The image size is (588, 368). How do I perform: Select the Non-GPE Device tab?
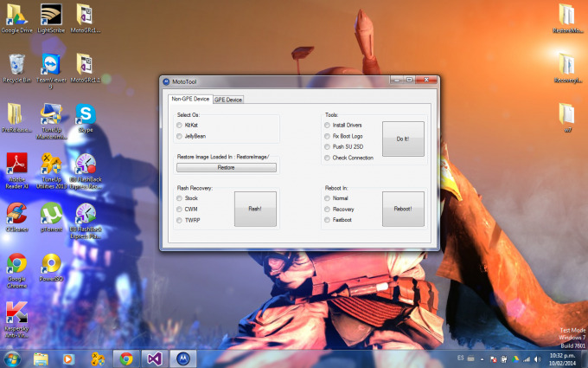pos(189,99)
